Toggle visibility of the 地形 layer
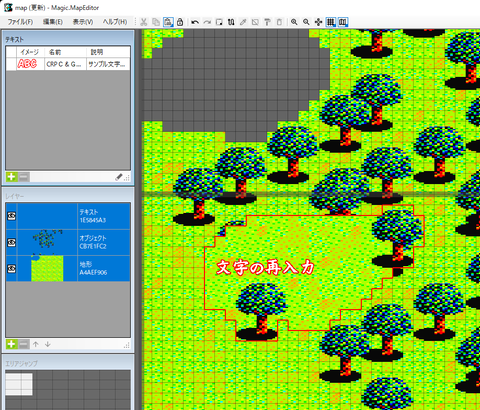Screen dimensions: 480x410 (x=11, y=268)
